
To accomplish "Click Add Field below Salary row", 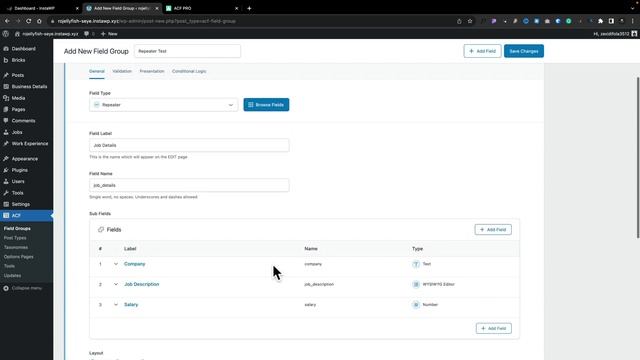I will (x=493, y=329).
